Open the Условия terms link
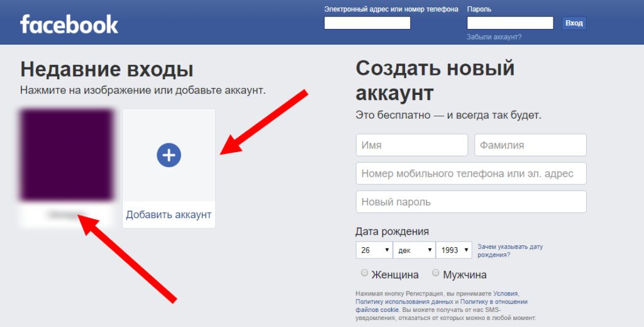Viewport: 644px width, 327px height. (x=506, y=294)
